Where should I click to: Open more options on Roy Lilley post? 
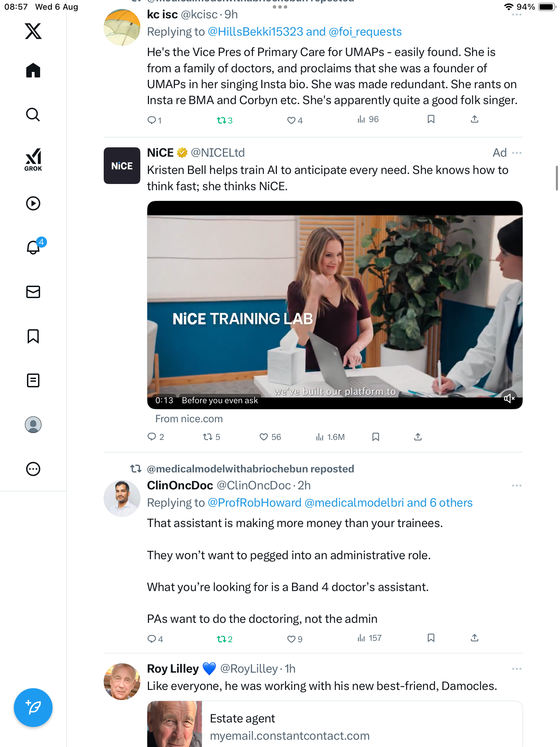(517, 669)
